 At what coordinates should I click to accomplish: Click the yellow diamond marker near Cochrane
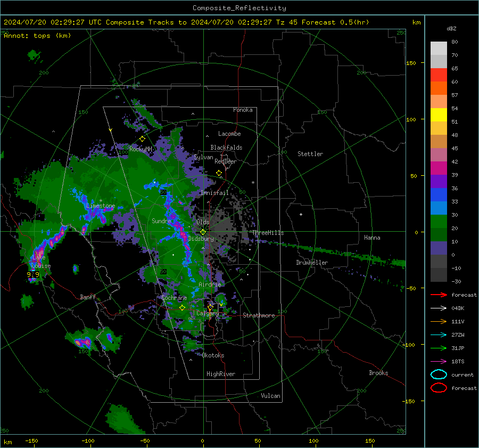point(182,307)
